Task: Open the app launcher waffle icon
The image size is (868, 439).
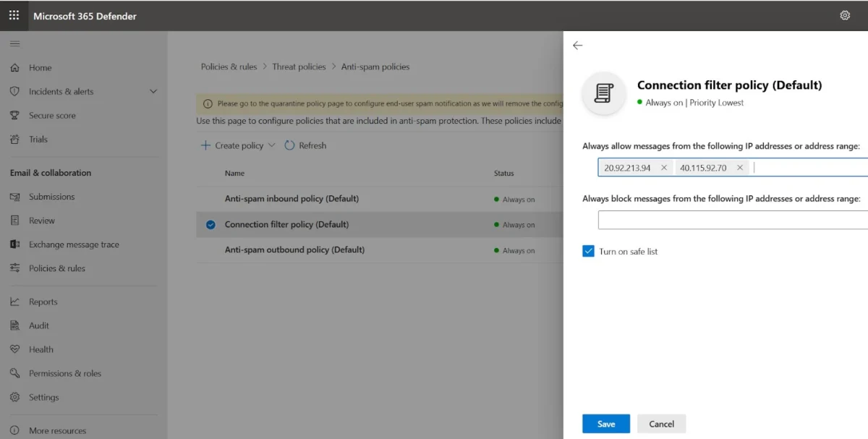Action: [x=14, y=15]
